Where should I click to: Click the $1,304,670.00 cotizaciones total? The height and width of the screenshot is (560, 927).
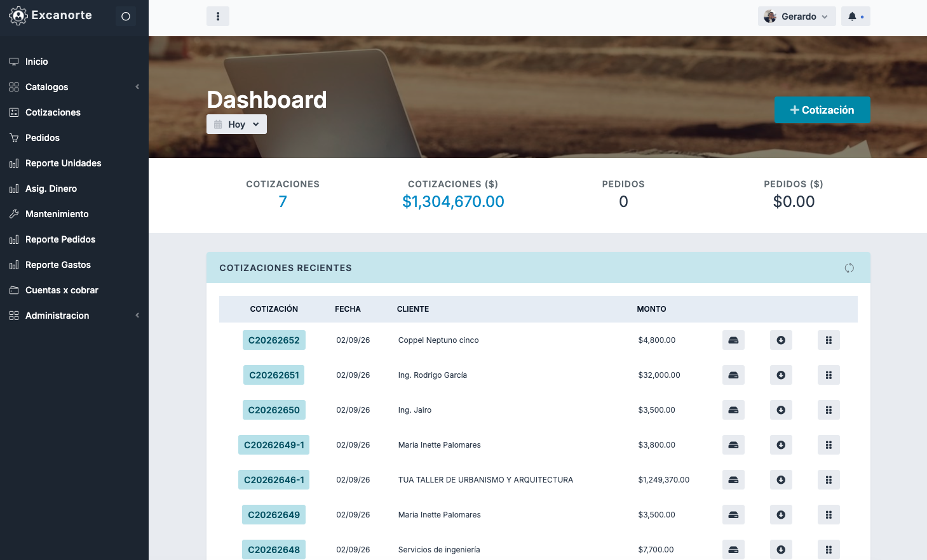(453, 202)
